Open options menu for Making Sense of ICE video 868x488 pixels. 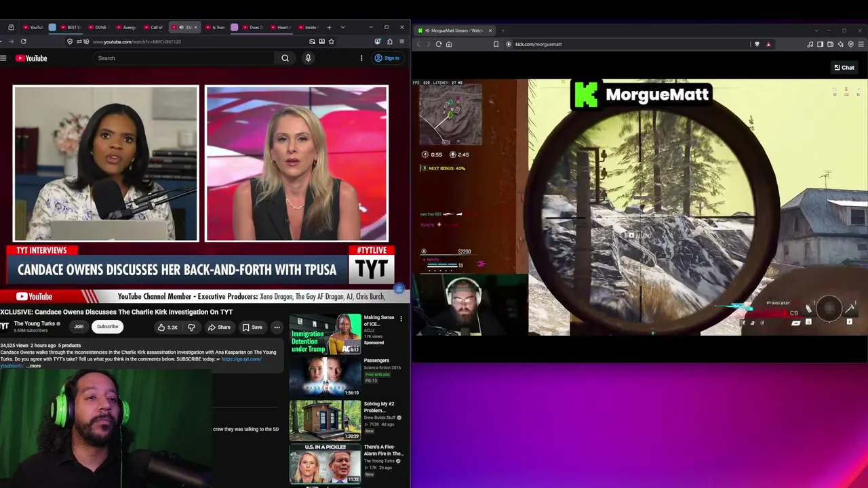[x=401, y=319]
